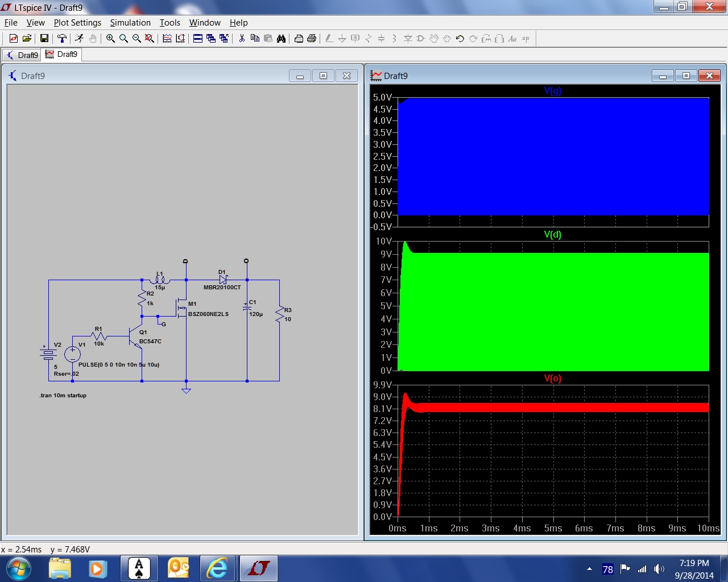
Task: Click the Paste clipboard icon
Action: click(268, 39)
